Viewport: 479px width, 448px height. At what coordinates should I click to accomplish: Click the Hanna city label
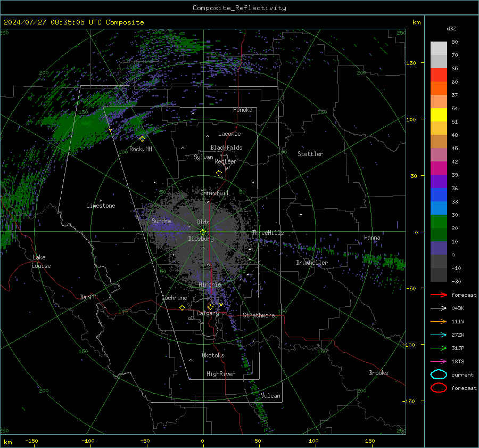372,238
